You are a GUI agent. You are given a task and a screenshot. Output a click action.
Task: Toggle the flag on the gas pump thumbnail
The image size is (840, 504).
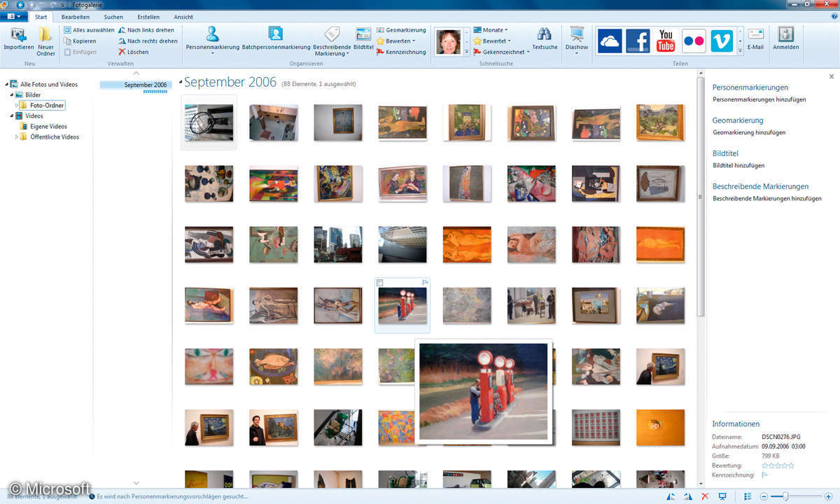pyautogui.click(x=425, y=283)
